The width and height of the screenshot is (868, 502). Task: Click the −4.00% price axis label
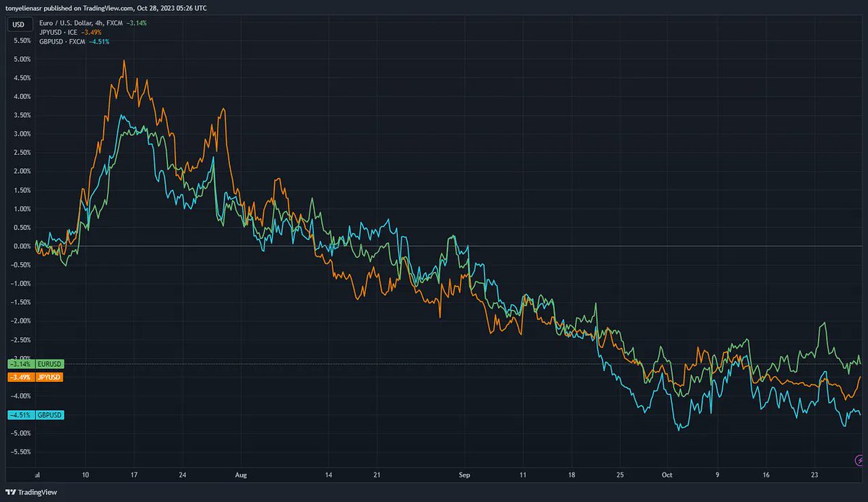[22, 396]
